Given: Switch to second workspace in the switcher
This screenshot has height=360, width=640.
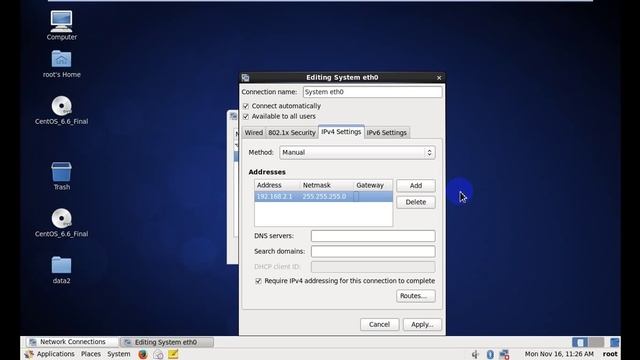Looking at the screenshot, I should pos(596,342).
